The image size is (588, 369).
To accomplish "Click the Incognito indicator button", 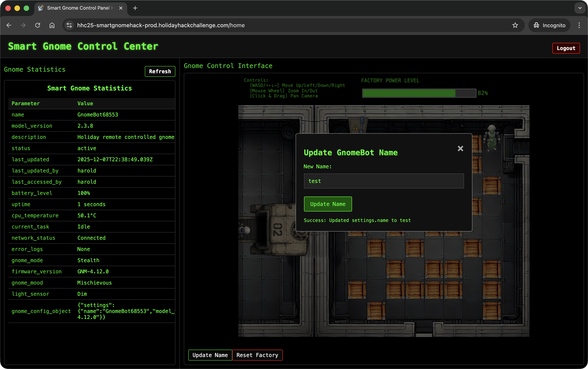I will 549,25.
